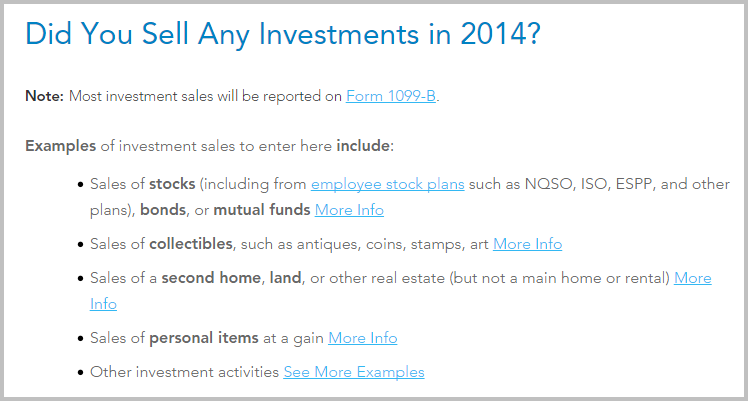Viewport: 748px width, 401px height.
Task: Click the bold word 'land'
Action: [285, 278]
